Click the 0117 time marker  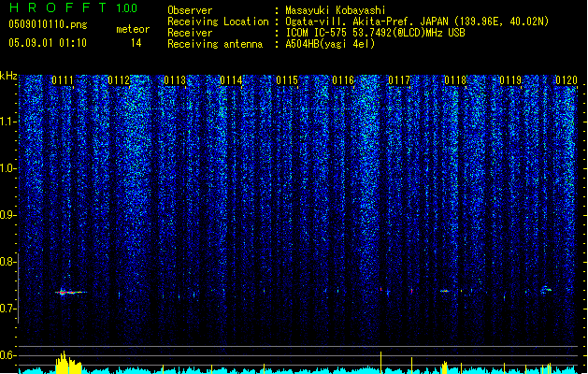pos(399,80)
